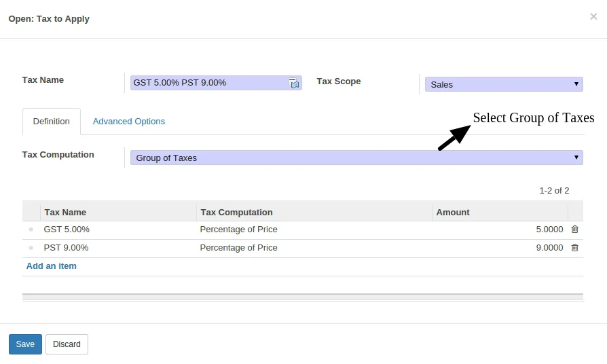
Task: Delete the GST 5.00% tax row
Action: [x=575, y=230]
